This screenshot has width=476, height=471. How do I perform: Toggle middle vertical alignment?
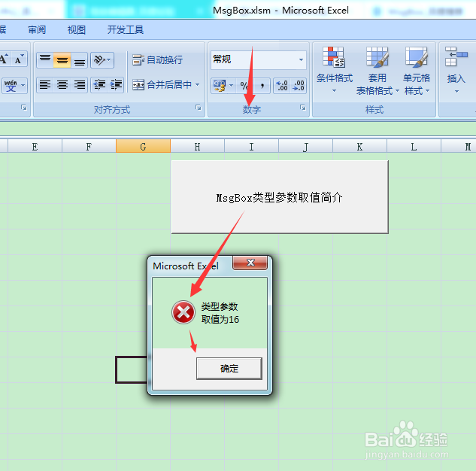click(62, 59)
